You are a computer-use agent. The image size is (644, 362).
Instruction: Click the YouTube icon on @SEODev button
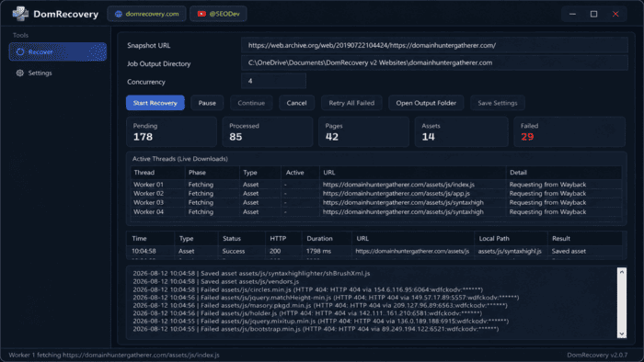(x=201, y=14)
